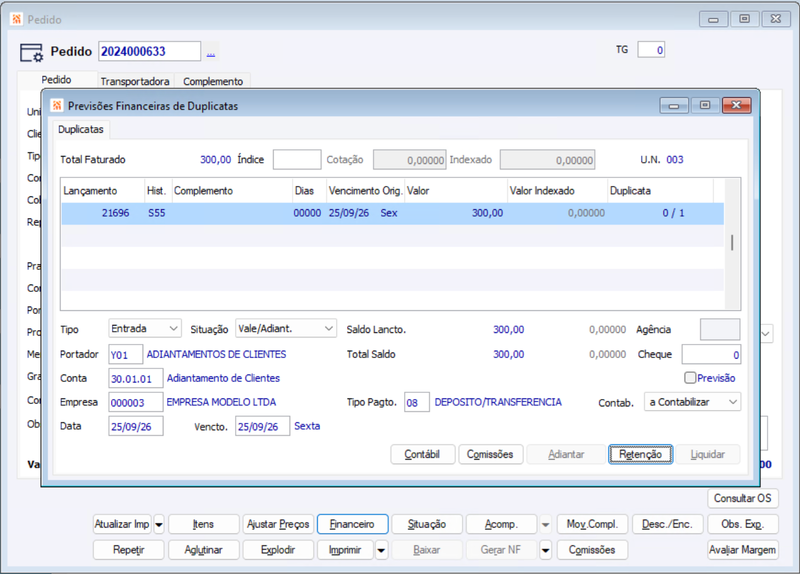Open the Contab. dropdown showing a Contabilizar
Viewport: 800px width, 574px height.
pyautogui.click(x=692, y=402)
